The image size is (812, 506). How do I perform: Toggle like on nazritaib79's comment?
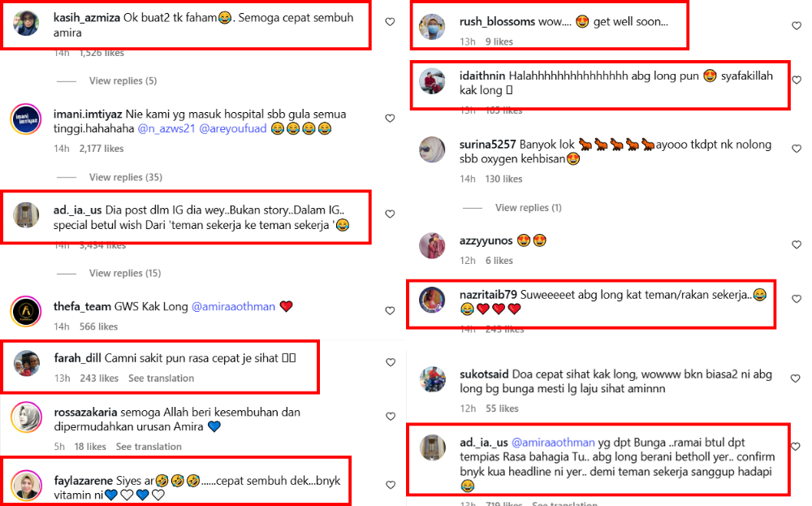coord(797,299)
